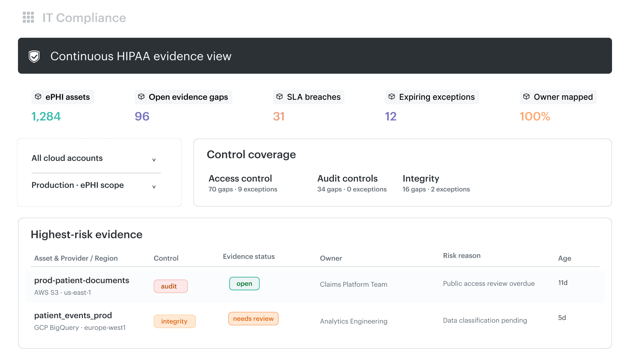Click the Control coverage heading

251,155
